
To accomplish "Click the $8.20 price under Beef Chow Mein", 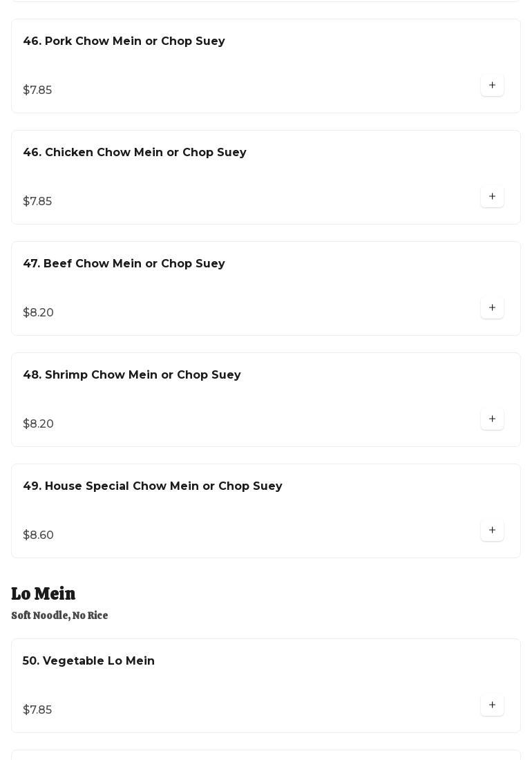I will 38,313.
